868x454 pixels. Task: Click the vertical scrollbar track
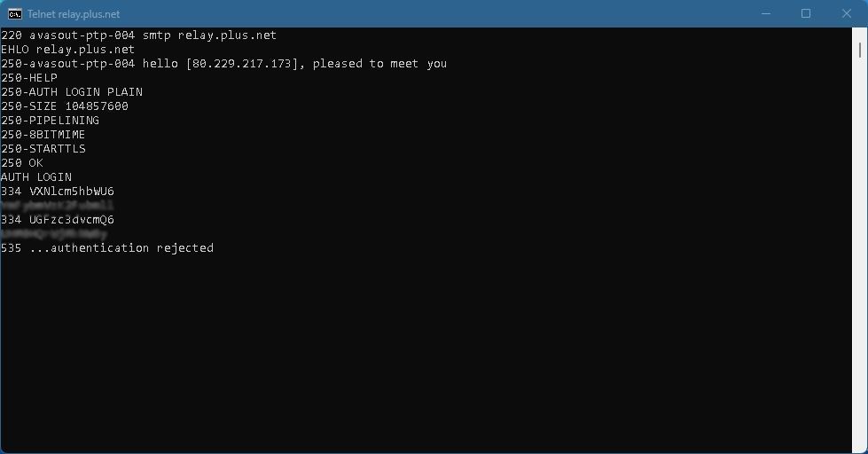click(861, 266)
